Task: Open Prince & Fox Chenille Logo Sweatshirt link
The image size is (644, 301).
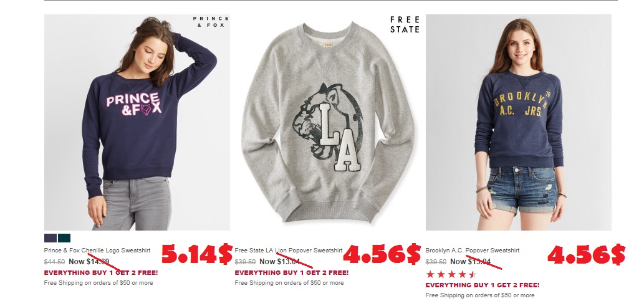Action: pos(97,250)
